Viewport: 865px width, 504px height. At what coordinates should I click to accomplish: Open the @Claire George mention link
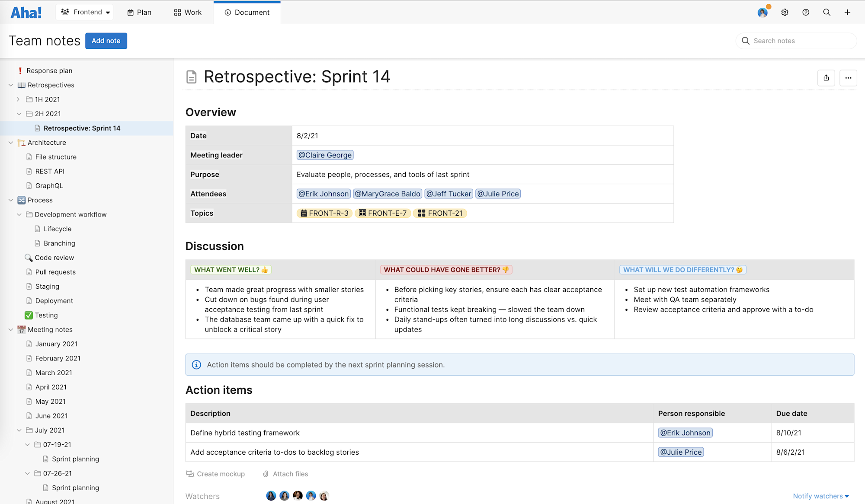pos(325,155)
